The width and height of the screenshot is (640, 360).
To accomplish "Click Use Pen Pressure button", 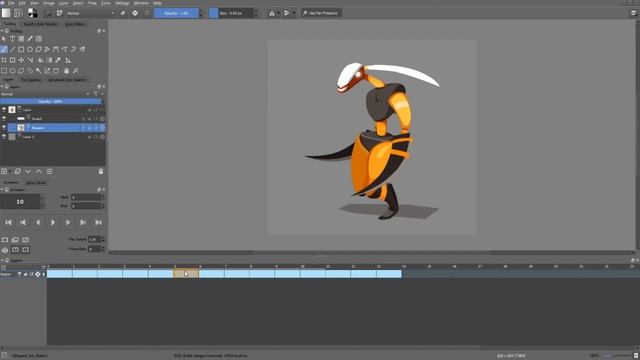I will (321, 13).
